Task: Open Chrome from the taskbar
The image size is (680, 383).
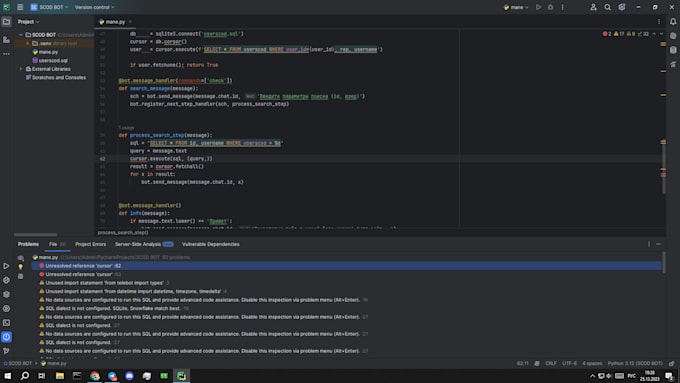Action: point(95,376)
